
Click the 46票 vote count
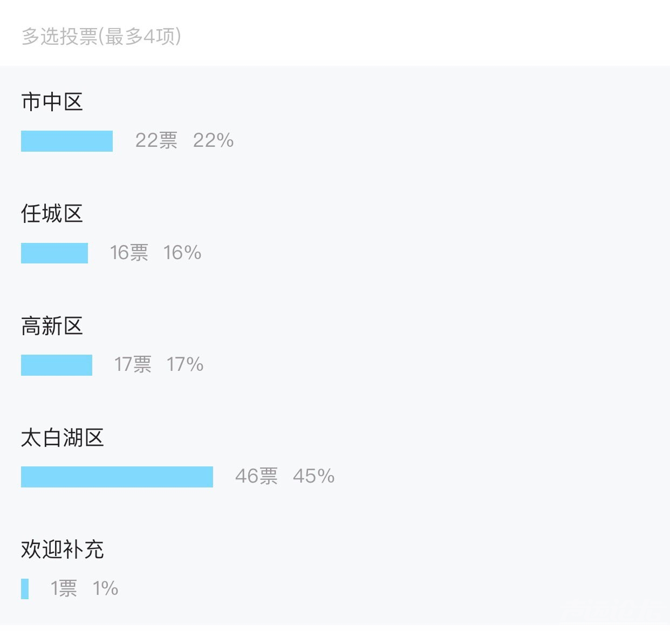coord(256,476)
